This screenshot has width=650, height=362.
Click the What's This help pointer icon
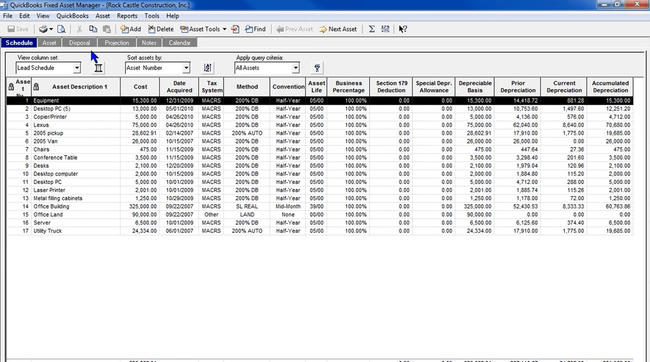403,29
